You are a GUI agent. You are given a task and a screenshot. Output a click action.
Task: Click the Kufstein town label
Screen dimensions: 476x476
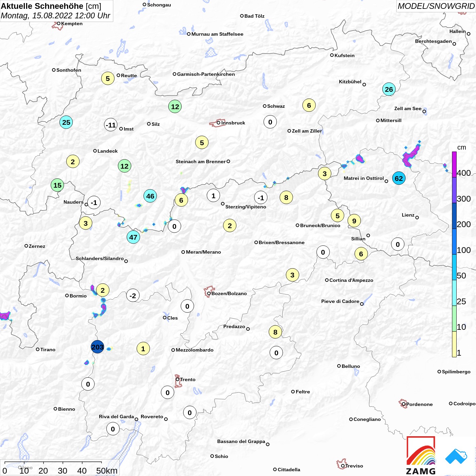tap(344, 55)
